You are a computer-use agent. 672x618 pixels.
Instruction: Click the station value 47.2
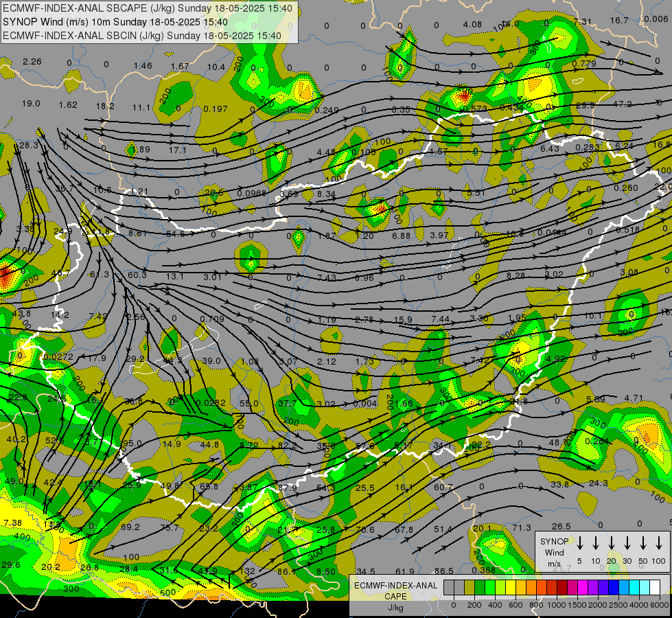[623, 104]
